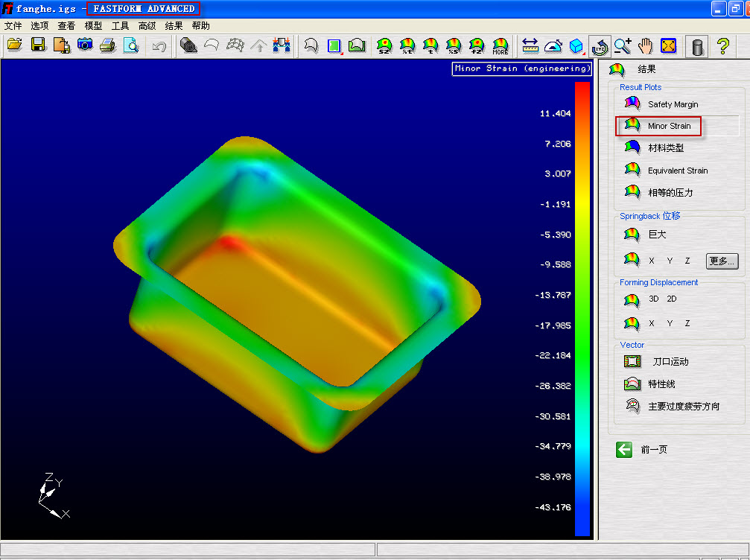Click the mesh generation icon
This screenshot has height=560, width=750.
pyautogui.click(x=235, y=45)
